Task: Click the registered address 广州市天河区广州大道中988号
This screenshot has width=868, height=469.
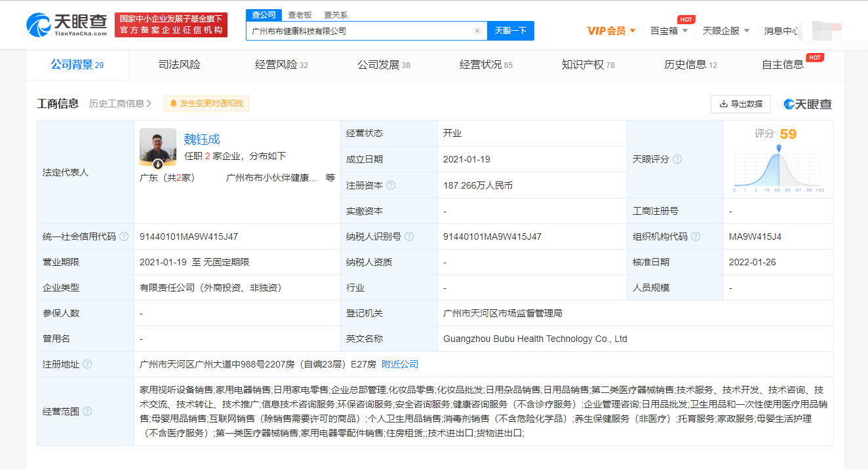Action: point(258,364)
